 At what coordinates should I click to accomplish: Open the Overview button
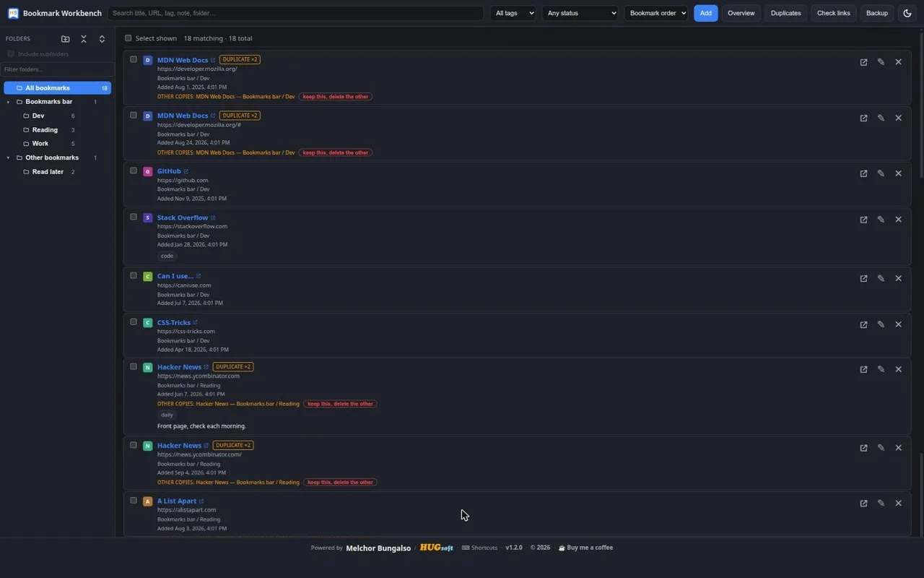click(741, 13)
